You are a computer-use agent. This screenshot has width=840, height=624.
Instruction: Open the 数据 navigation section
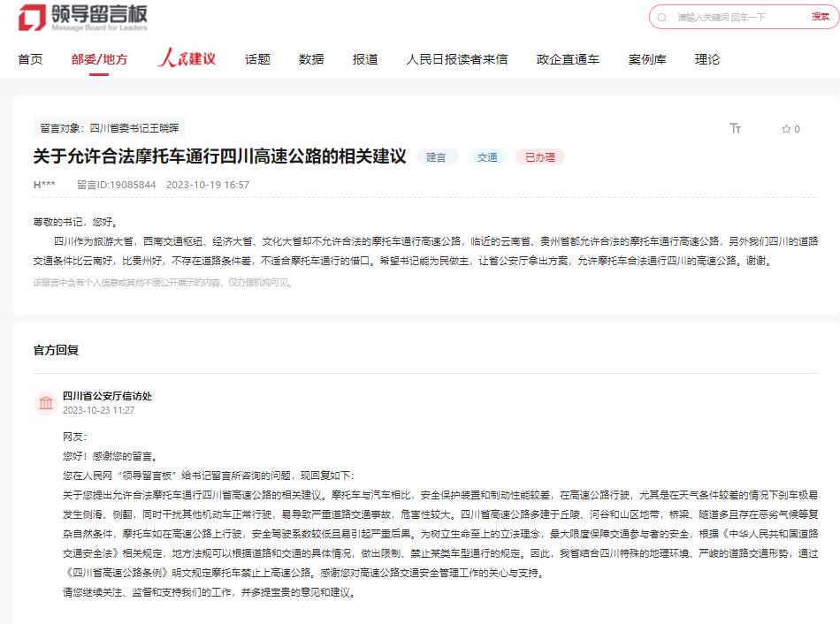pos(311,59)
